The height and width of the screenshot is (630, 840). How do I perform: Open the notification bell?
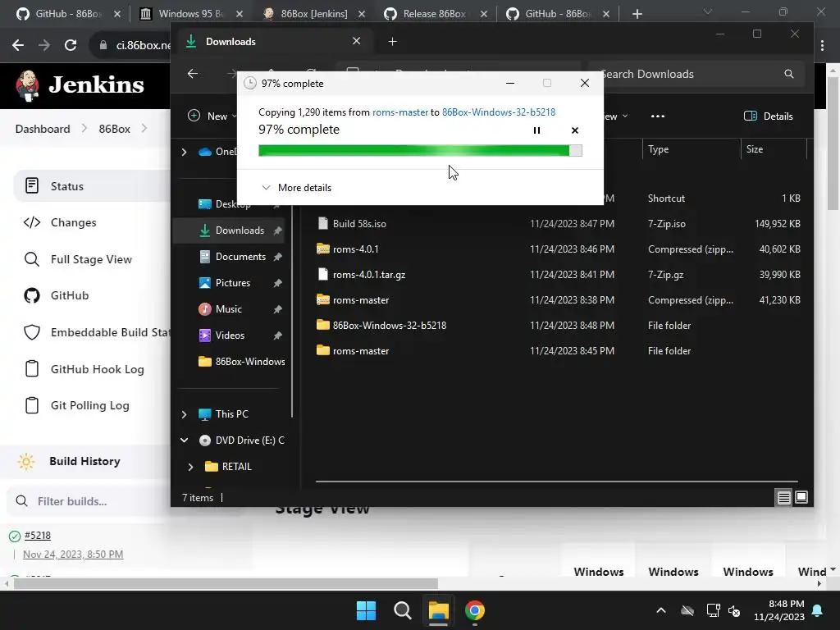point(818,610)
